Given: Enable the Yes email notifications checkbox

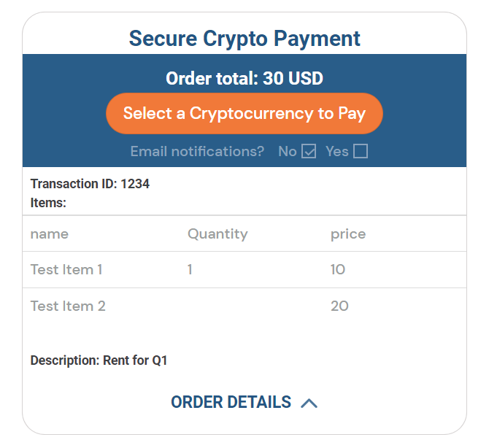Looking at the screenshot, I should tap(361, 152).
